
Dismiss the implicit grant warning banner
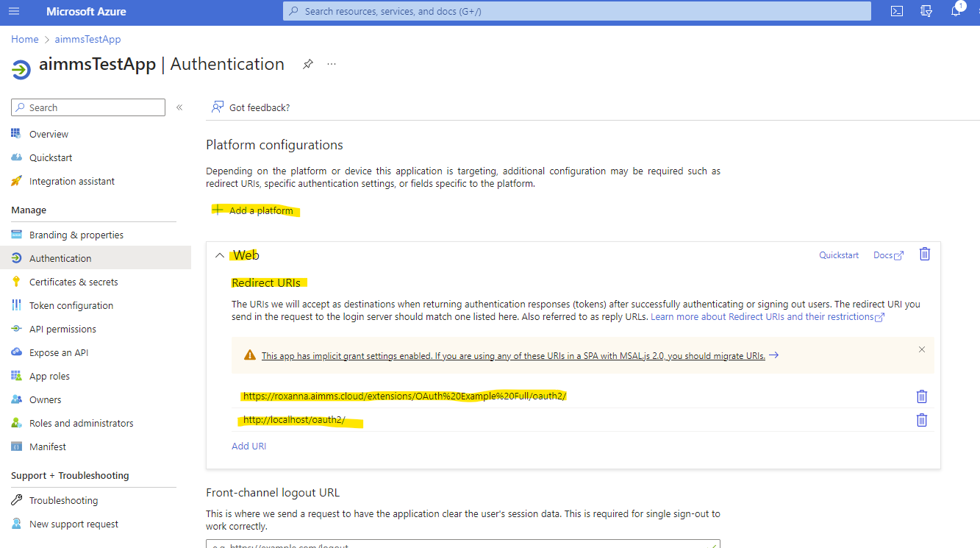click(922, 349)
